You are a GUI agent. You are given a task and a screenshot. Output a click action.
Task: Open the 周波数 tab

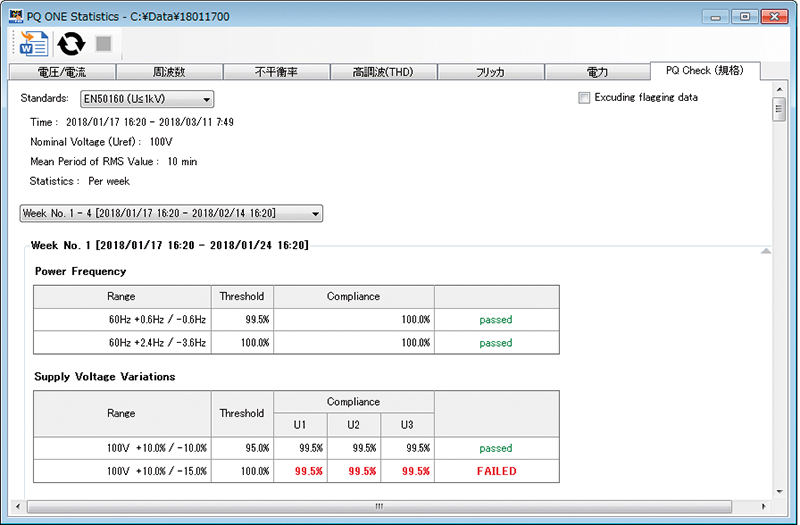[x=169, y=72]
